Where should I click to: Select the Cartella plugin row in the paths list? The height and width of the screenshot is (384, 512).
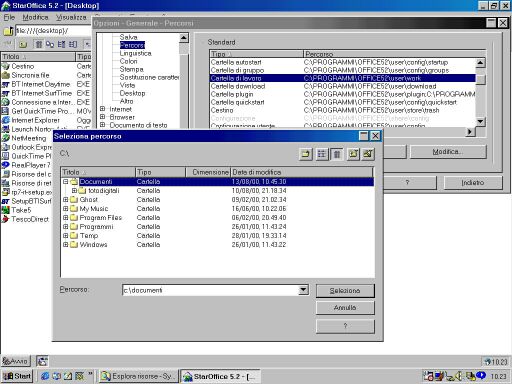click(343, 94)
